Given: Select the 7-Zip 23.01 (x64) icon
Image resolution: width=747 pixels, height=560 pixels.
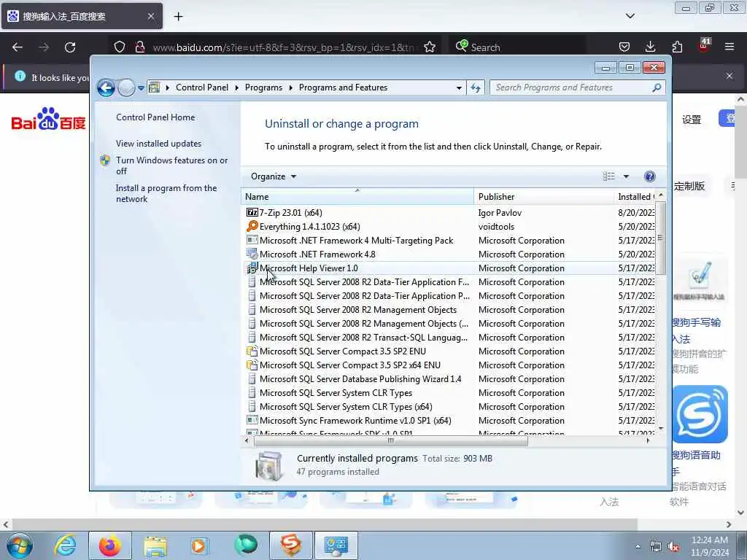Looking at the screenshot, I should tap(252, 212).
